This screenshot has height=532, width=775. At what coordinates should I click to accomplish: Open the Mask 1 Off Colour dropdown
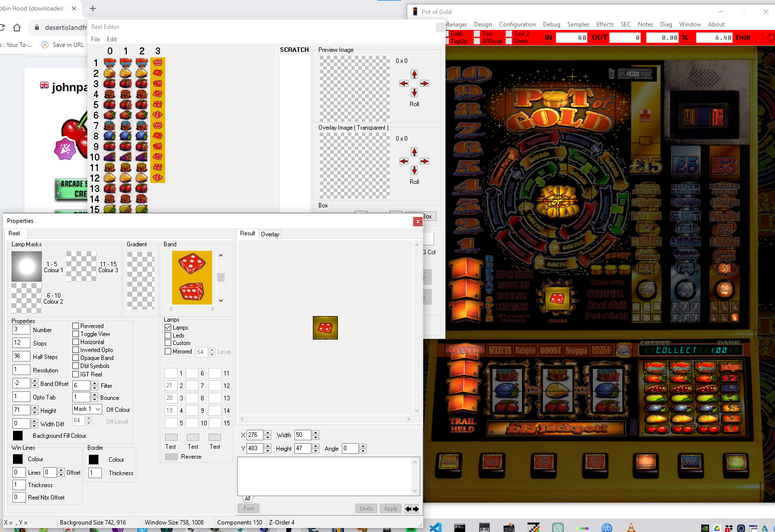(x=98, y=409)
